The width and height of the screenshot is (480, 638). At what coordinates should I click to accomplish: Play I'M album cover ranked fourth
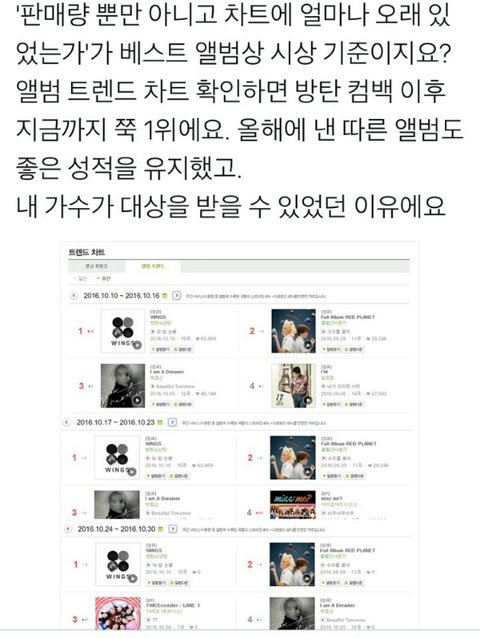coord(308,400)
